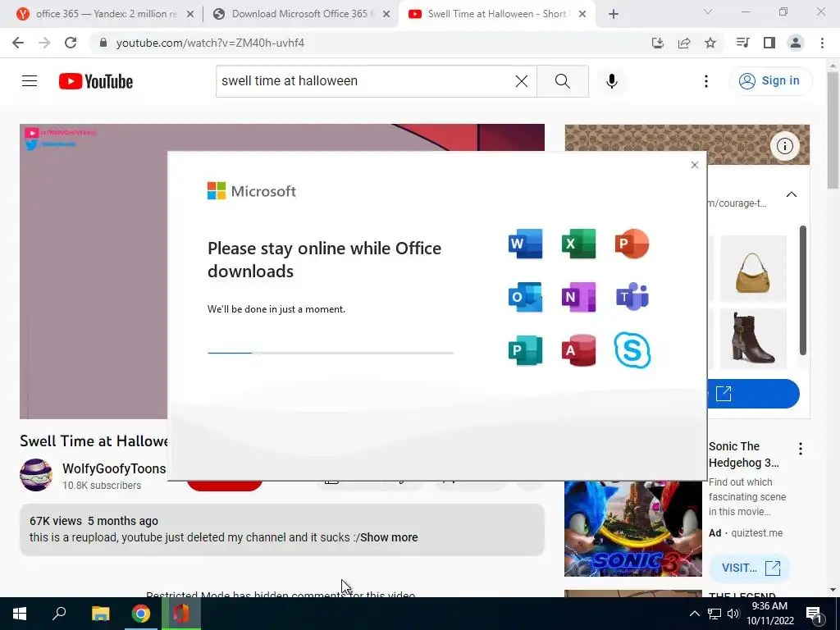Open the brown boot product thumbnail

(x=753, y=339)
